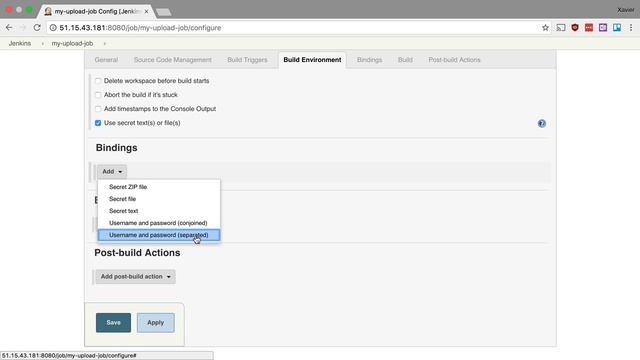Click the red square extension icon

click(x=589, y=28)
